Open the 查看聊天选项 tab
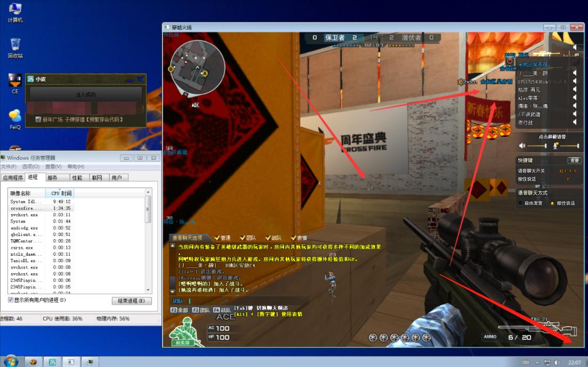 [187, 238]
